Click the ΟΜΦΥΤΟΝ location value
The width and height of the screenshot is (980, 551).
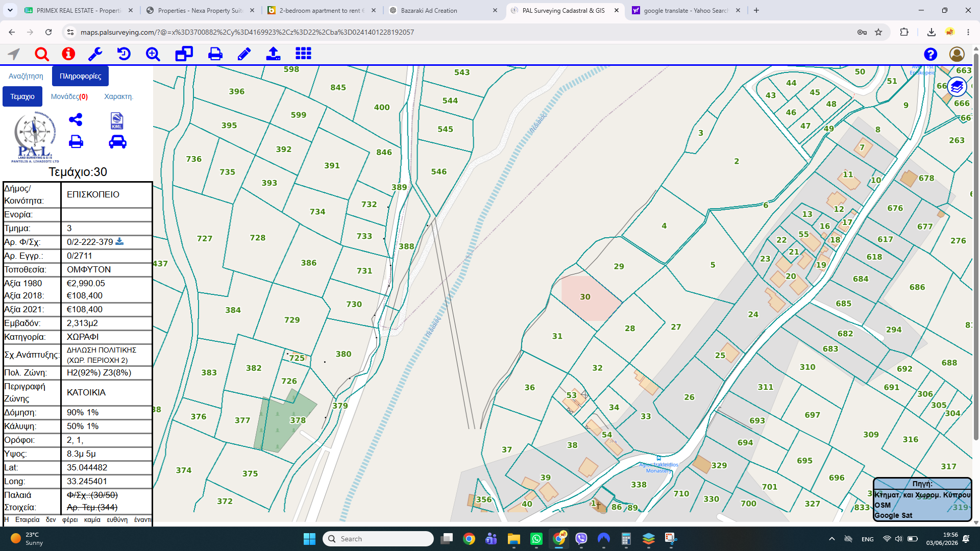(89, 269)
